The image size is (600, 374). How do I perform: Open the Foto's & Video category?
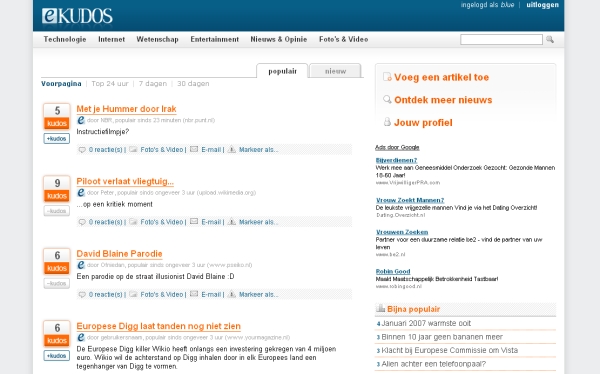tap(343, 39)
